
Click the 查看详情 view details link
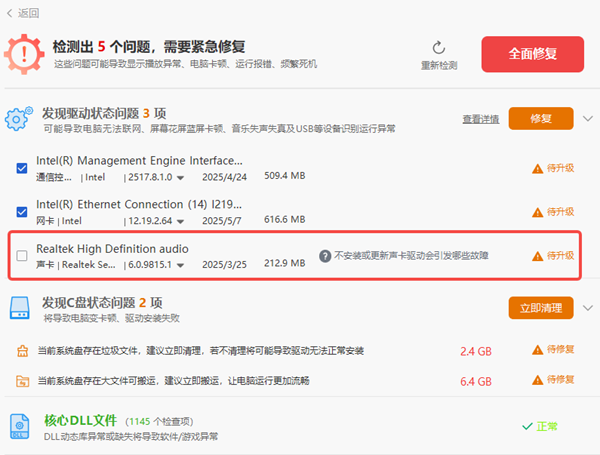click(480, 119)
